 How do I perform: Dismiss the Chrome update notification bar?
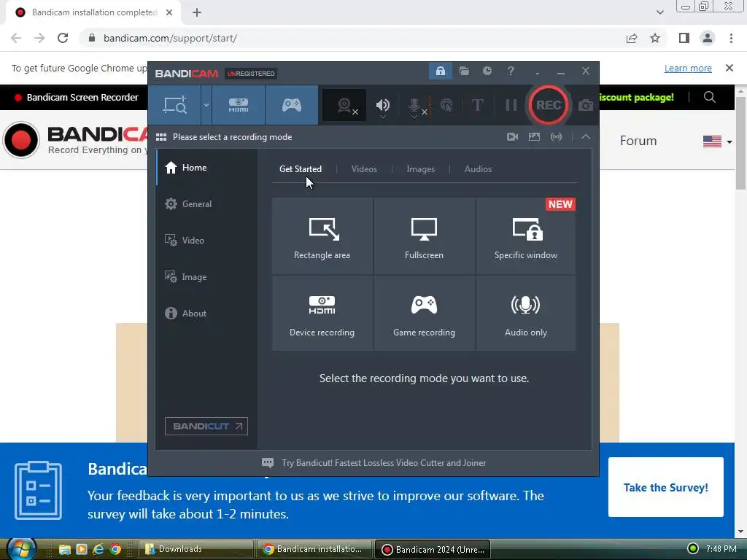[729, 68]
